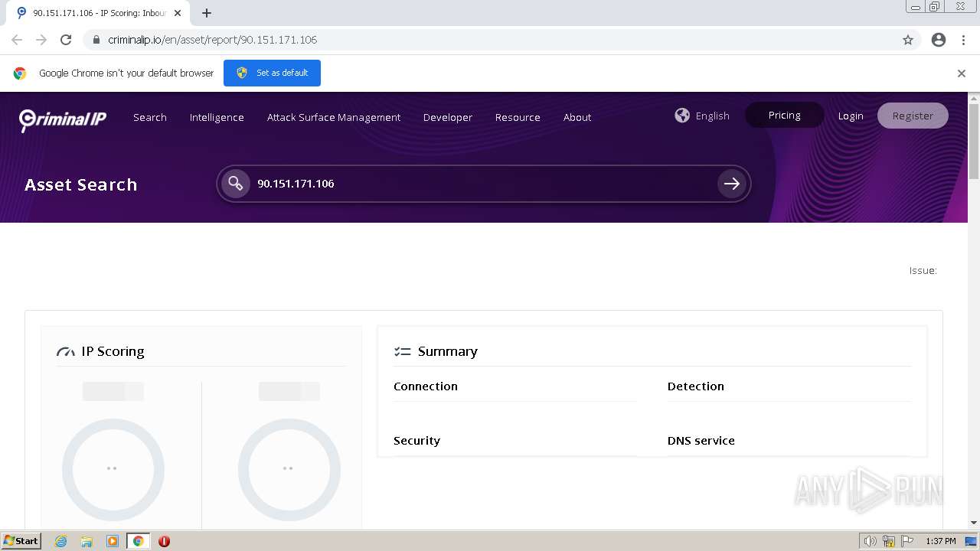This screenshot has height=551, width=980.
Task: Click the Login link
Action: 851,116
